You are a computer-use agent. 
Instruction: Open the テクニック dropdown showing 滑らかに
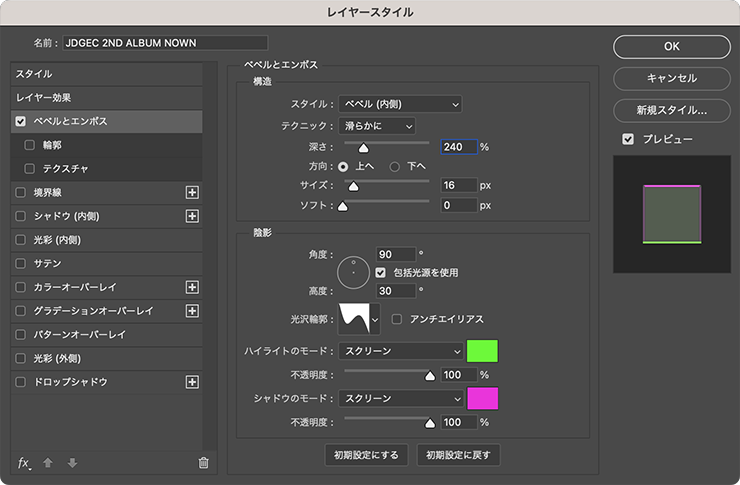click(x=376, y=125)
